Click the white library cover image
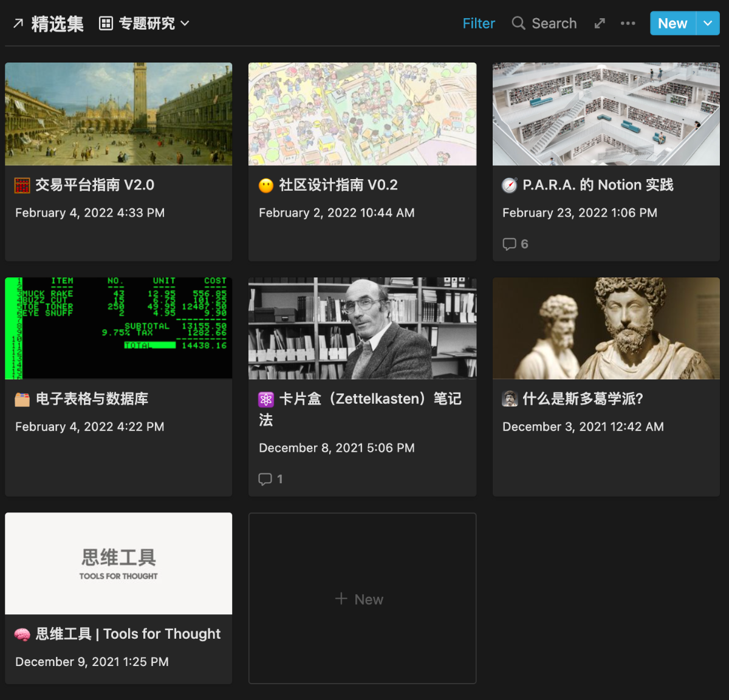The width and height of the screenshot is (729, 700). tap(606, 114)
